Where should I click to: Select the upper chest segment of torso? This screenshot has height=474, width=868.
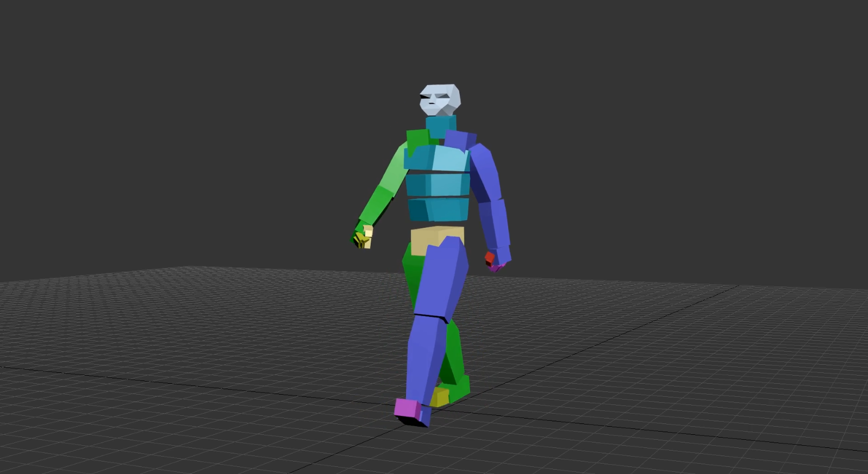point(437,158)
